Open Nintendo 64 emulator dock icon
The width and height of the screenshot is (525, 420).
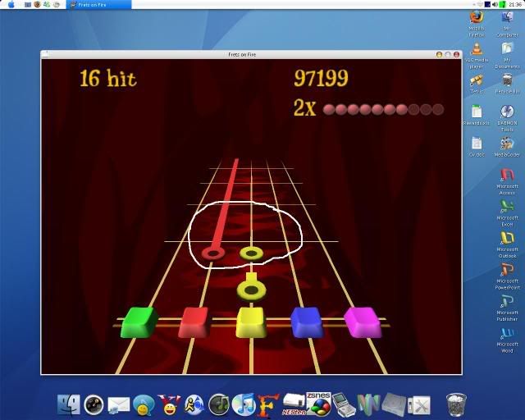[368, 404]
